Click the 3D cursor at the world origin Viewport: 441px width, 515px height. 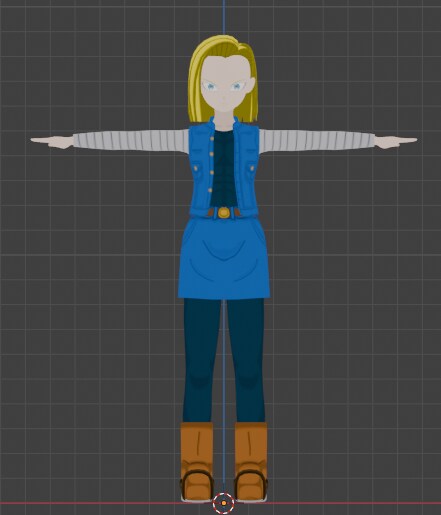(x=223, y=503)
